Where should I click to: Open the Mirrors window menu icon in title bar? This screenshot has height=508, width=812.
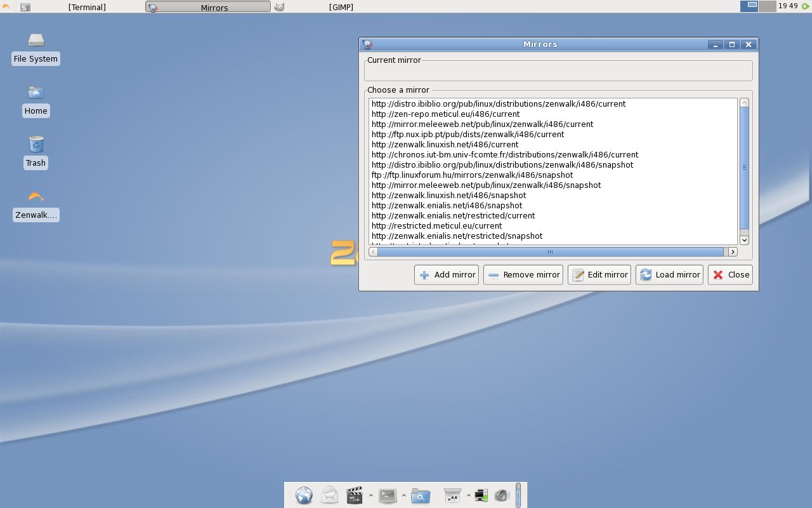click(x=367, y=44)
